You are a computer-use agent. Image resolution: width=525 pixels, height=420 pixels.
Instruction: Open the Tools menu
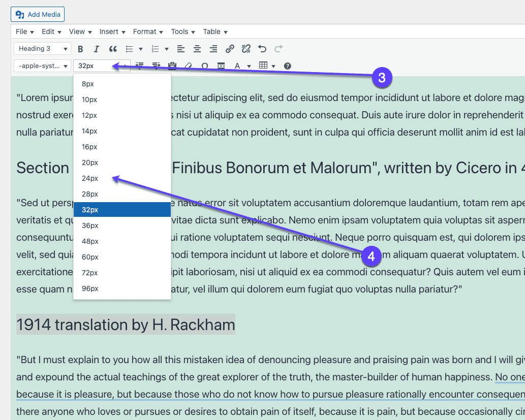tap(183, 32)
